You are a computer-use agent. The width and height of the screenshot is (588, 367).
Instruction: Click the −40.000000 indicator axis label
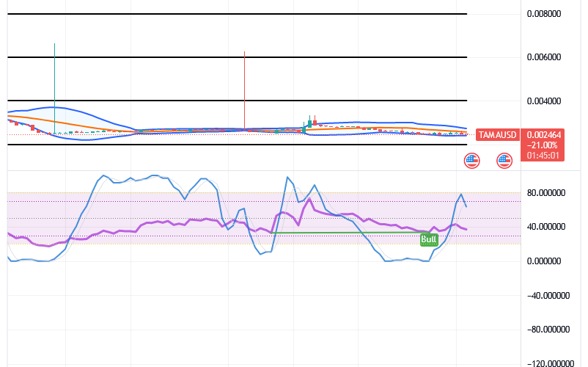pos(548,296)
